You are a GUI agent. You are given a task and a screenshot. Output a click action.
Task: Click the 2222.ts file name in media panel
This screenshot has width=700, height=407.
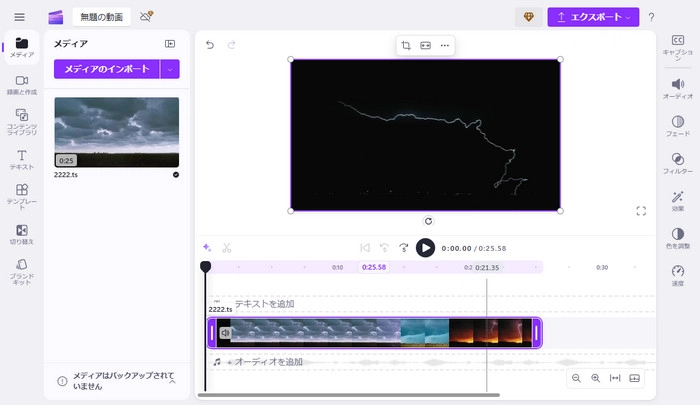click(66, 174)
